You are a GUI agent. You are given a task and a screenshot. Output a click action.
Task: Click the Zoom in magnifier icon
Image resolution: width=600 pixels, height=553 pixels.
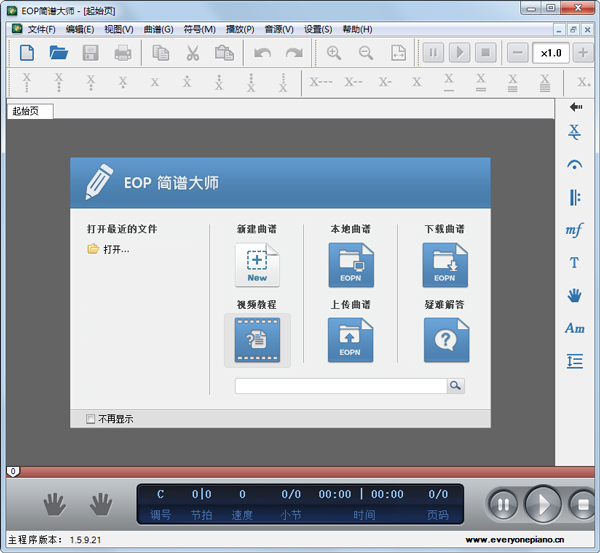coord(334,53)
